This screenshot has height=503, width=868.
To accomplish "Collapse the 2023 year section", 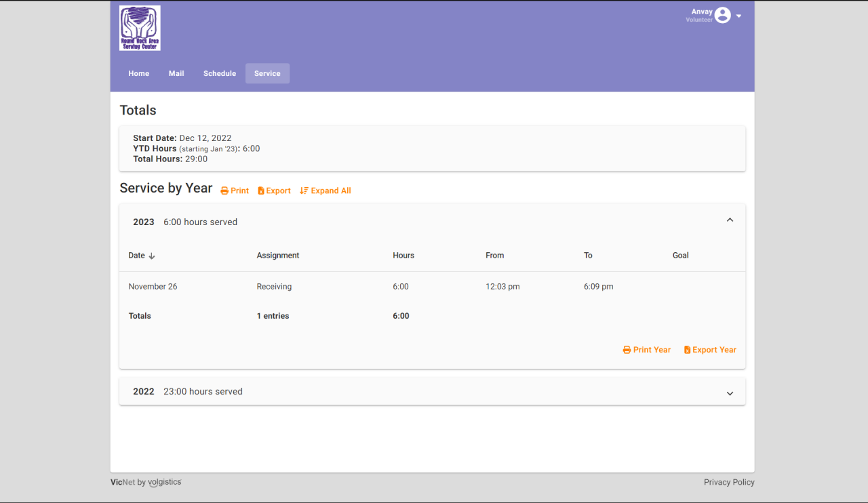I will pyautogui.click(x=730, y=220).
